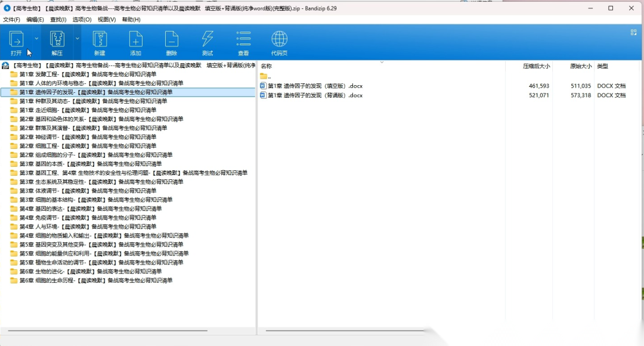Click the Extract (解压) toolbar icon
Screen dimensions: 644x346
pyautogui.click(x=57, y=40)
